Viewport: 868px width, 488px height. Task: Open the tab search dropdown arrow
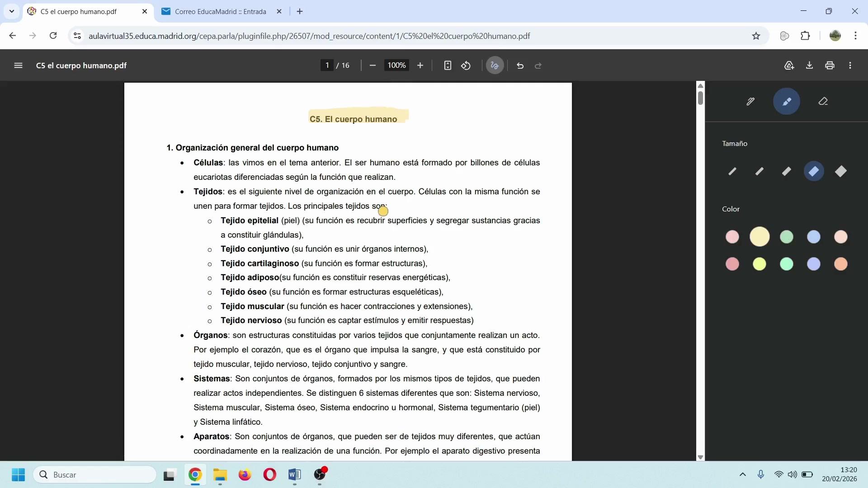tap(11, 11)
